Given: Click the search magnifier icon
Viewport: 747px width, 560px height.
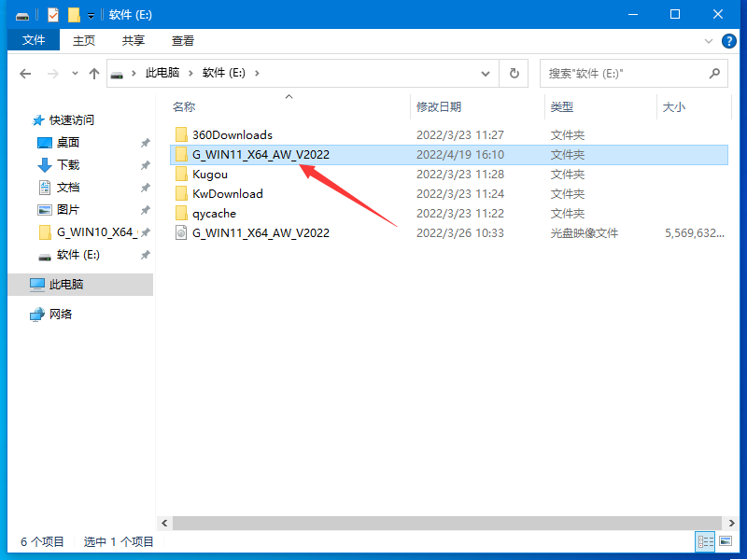Looking at the screenshot, I should coord(714,73).
